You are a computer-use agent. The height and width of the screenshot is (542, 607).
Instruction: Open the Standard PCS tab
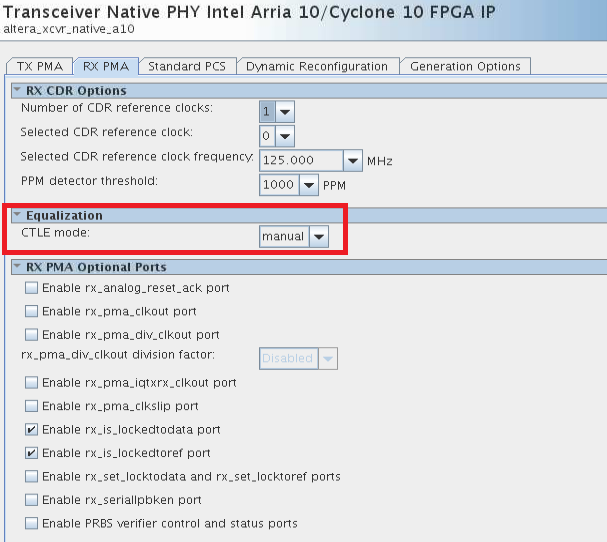(187, 67)
